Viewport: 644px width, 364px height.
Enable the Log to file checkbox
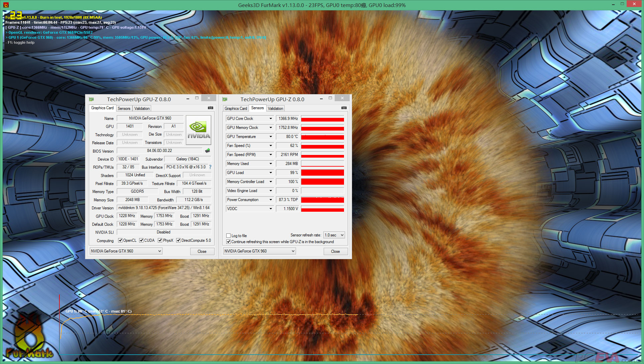click(229, 236)
